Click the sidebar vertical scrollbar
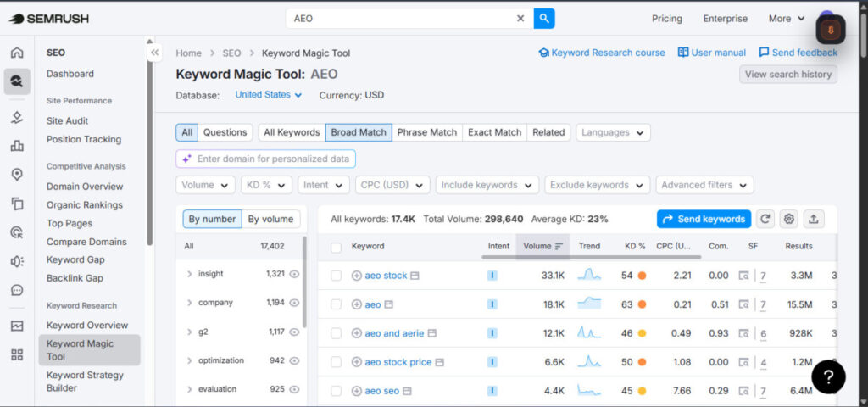This screenshot has height=407, width=868. [x=149, y=145]
